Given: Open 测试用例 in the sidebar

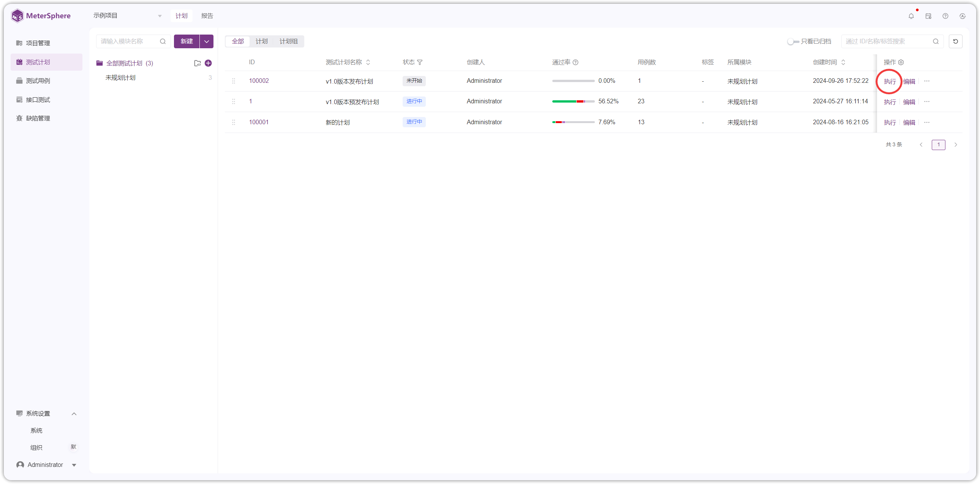Looking at the screenshot, I should point(46,81).
